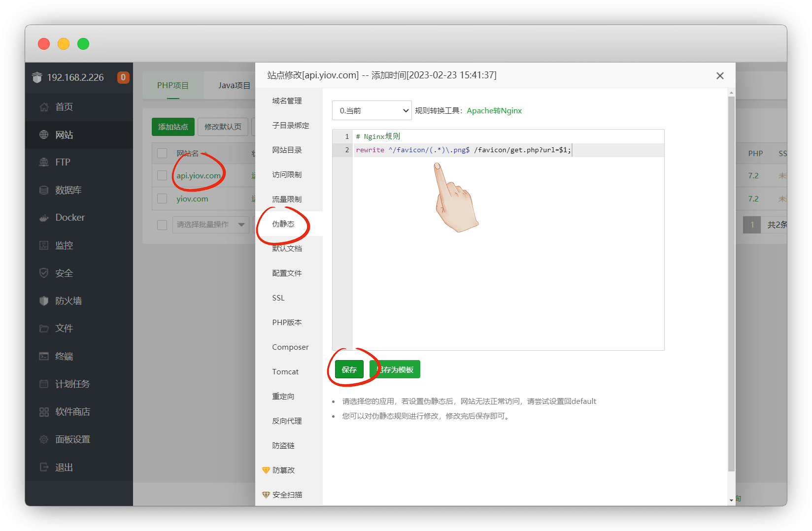Screen dimensions: 812x531
Task: Follow the Apache转Nginx conversion link
Action: 494,111
